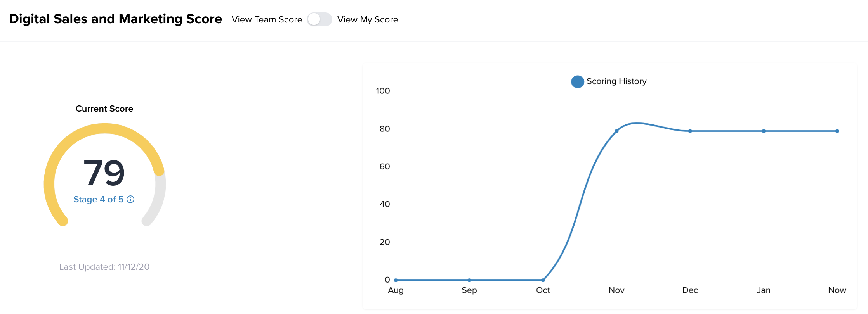Click the Oct data point on chart
The height and width of the screenshot is (314, 868).
(x=543, y=280)
